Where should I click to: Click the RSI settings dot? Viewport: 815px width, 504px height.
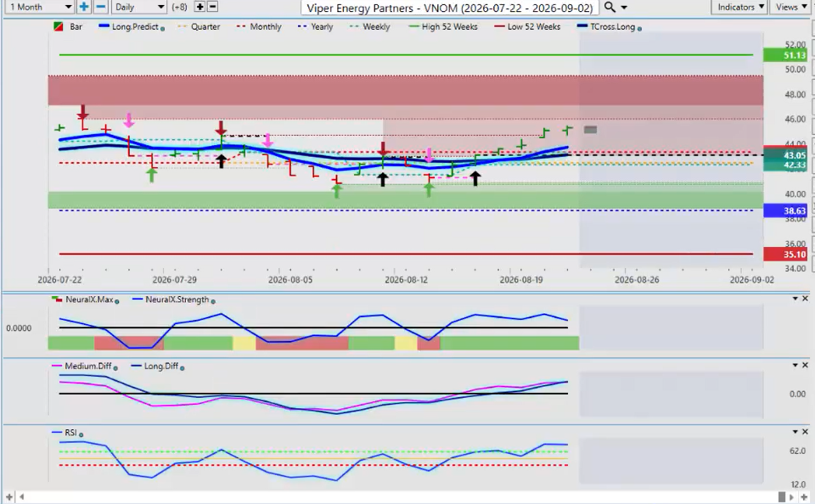click(x=81, y=434)
